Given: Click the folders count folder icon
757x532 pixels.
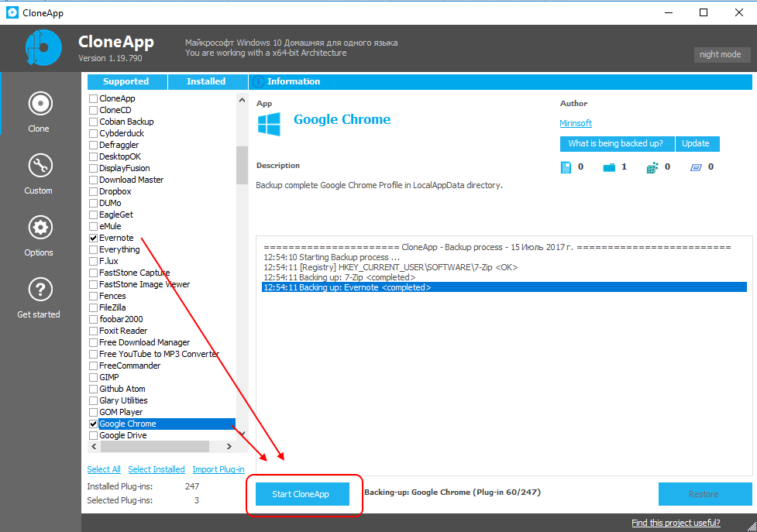Looking at the screenshot, I should (x=609, y=167).
